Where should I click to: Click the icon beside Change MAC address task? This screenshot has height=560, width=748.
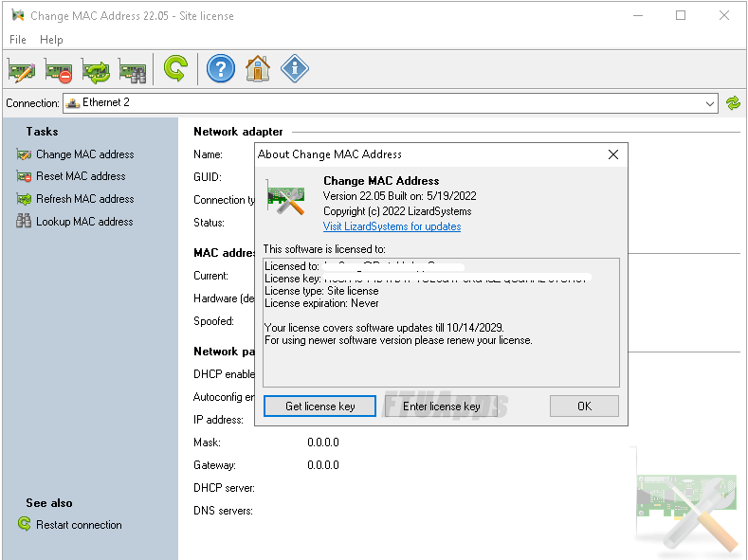[24, 154]
